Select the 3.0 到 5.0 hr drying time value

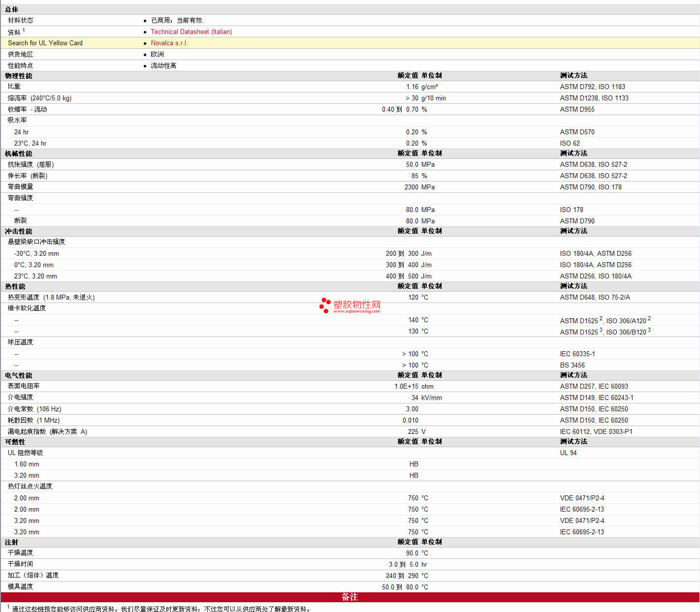(x=408, y=565)
